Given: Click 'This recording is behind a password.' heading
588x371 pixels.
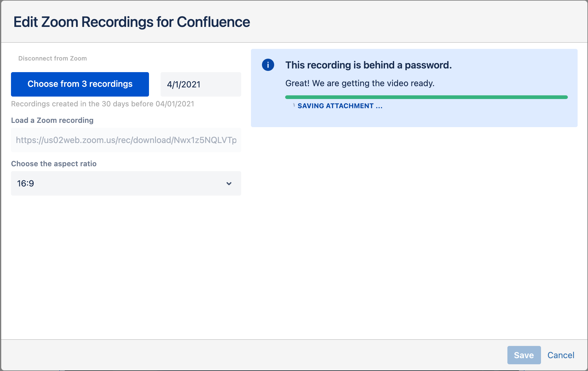Looking at the screenshot, I should (368, 65).
